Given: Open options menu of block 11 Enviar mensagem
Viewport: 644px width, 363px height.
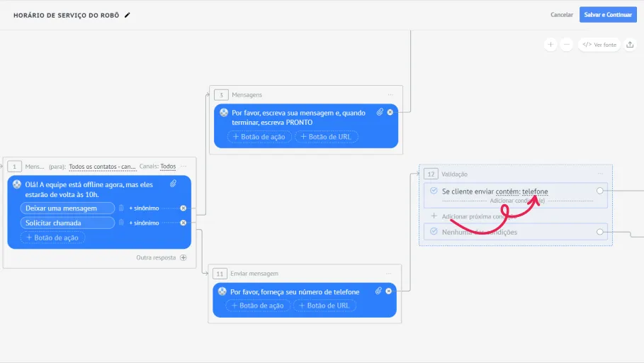Looking at the screenshot, I should pos(389,274).
